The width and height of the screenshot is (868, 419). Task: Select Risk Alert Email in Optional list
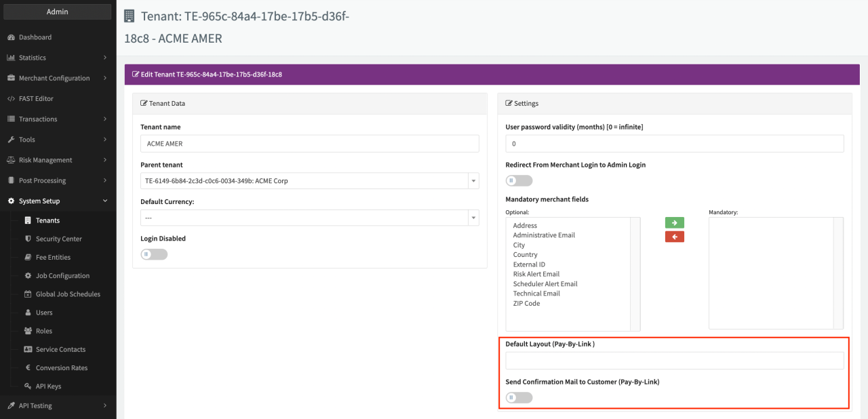click(x=536, y=274)
